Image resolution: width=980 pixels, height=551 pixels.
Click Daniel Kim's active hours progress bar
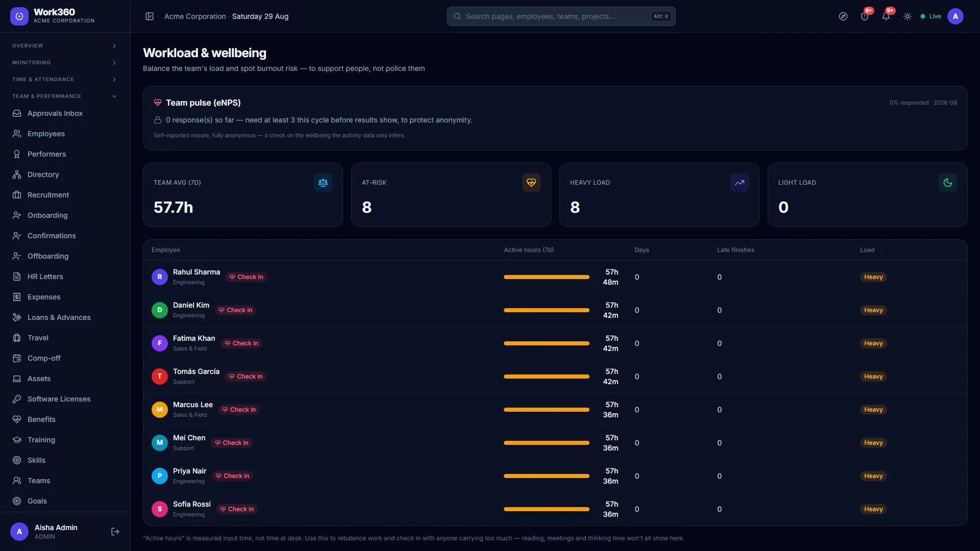point(547,310)
